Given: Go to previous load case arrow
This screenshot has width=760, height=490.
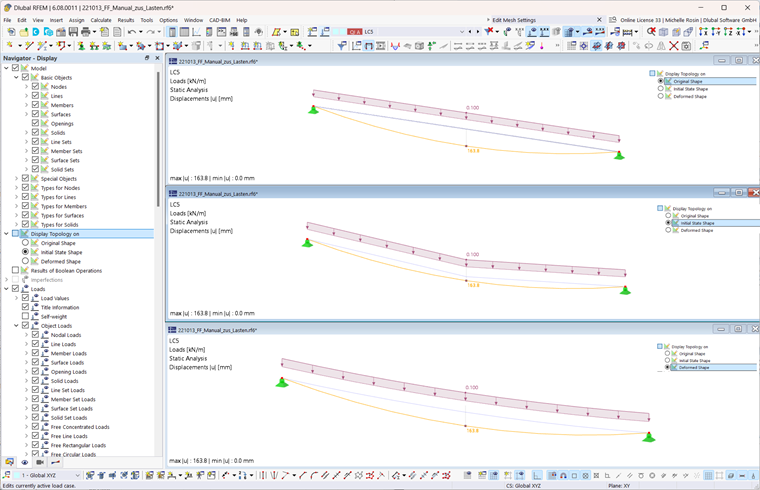Looking at the screenshot, I should pyautogui.click(x=470, y=32).
